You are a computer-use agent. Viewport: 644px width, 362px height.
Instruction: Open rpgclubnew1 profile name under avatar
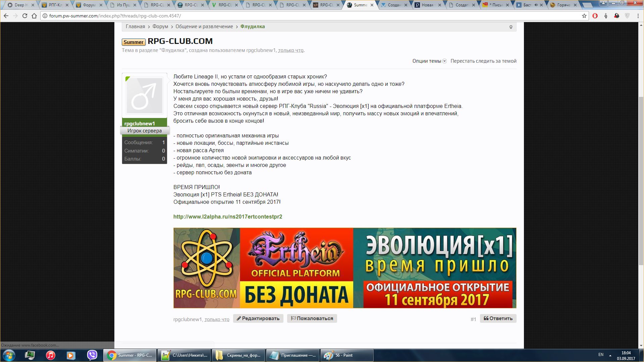[x=140, y=123]
